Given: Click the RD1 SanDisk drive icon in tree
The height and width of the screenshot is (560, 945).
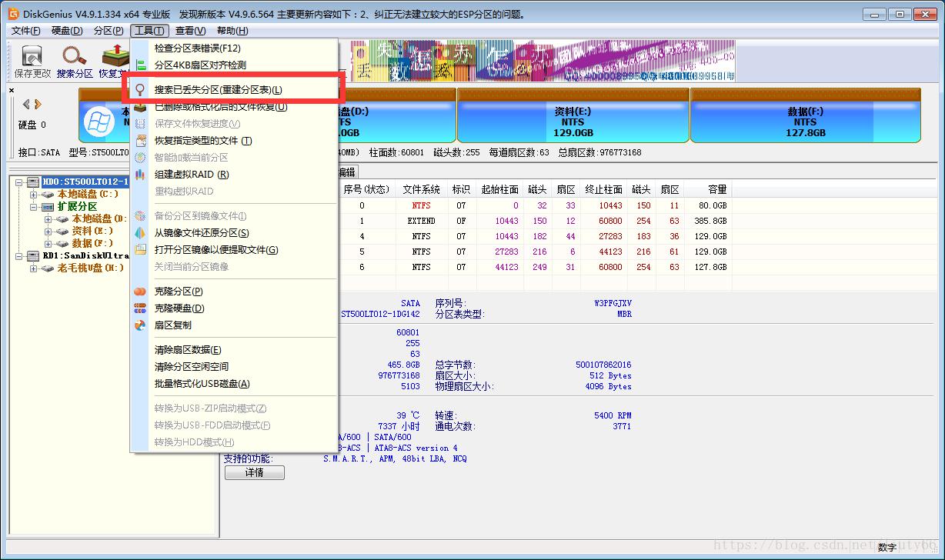Looking at the screenshot, I should coord(33,255).
